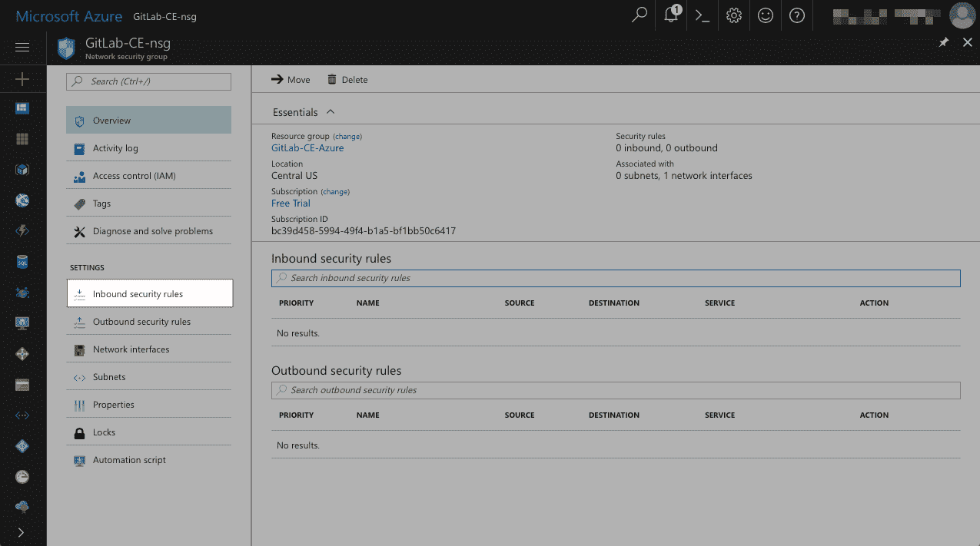Send feedback via the smiley icon
Image resolution: width=980 pixels, height=546 pixels.
pos(765,15)
